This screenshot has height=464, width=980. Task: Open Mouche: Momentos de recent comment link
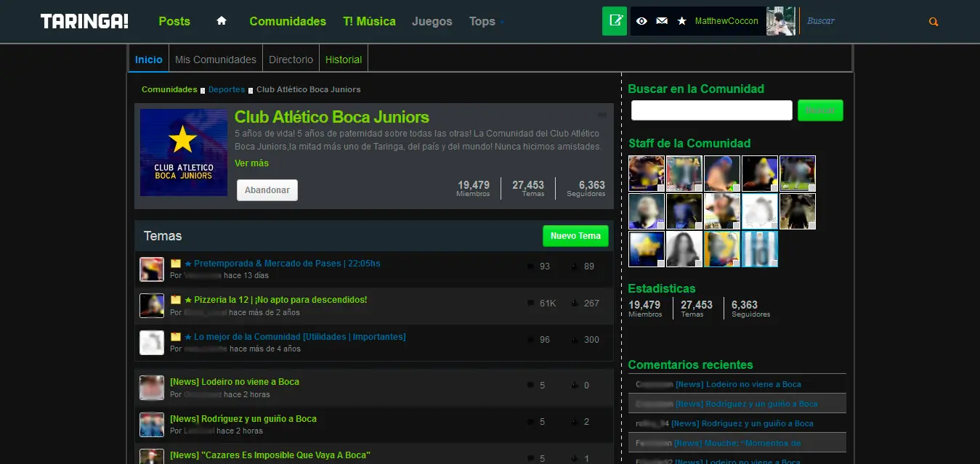[737, 443]
